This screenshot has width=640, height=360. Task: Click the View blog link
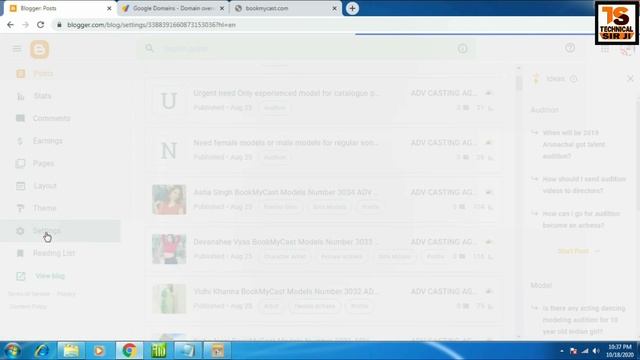pyautogui.click(x=50, y=276)
